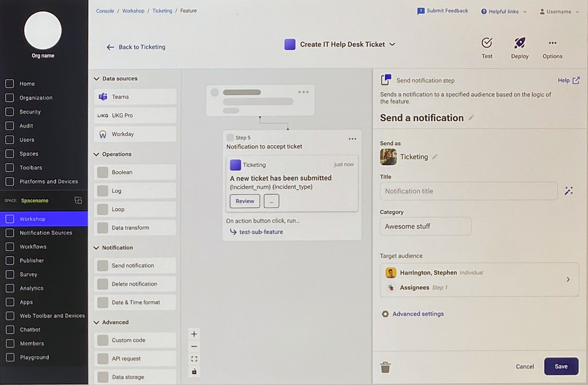The height and width of the screenshot is (385, 588).
Task: Click the Deploy rocket icon
Action: coord(519,43)
